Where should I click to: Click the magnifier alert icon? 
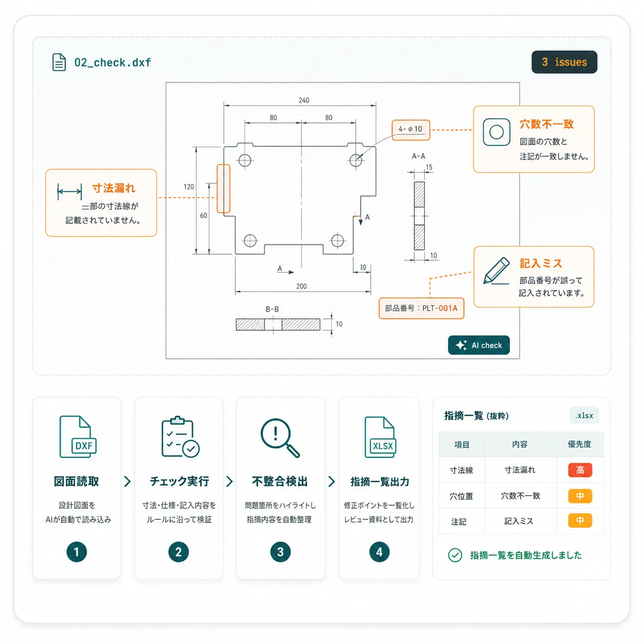(280, 438)
